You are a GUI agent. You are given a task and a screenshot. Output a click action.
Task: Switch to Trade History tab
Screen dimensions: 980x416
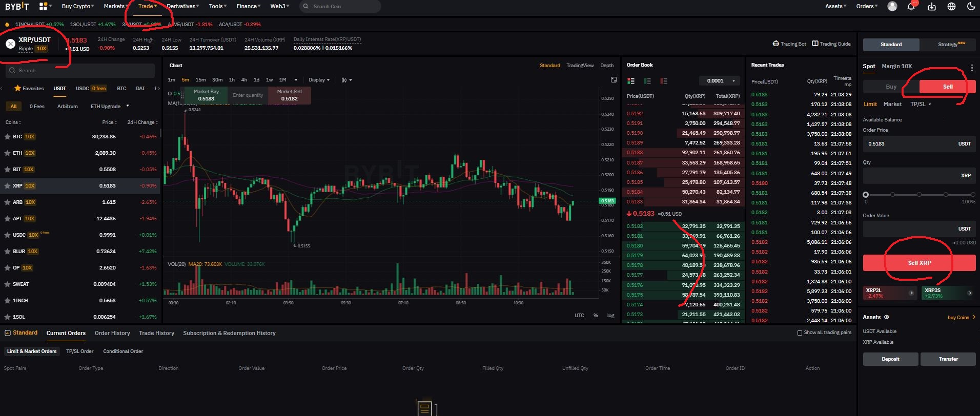pyautogui.click(x=156, y=333)
